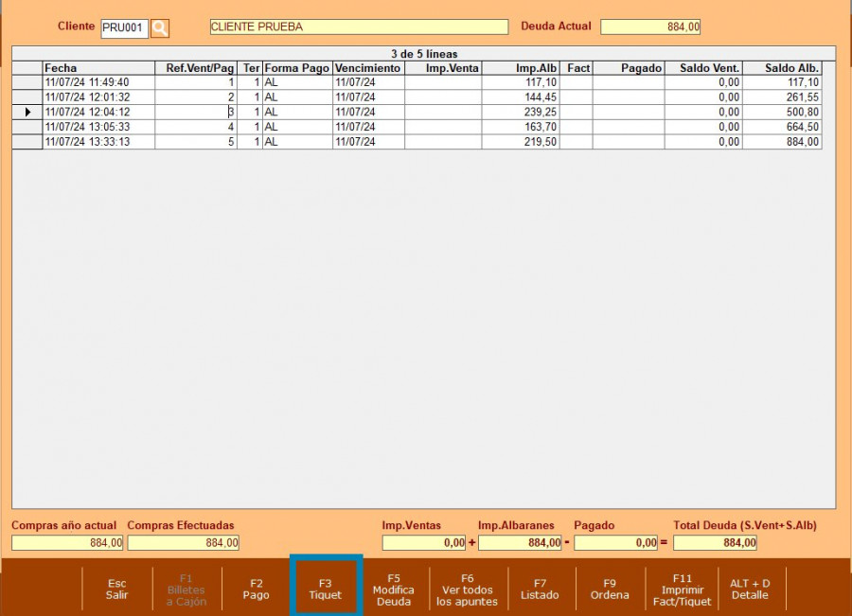Open ALT + D Detalle view

click(x=751, y=589)
